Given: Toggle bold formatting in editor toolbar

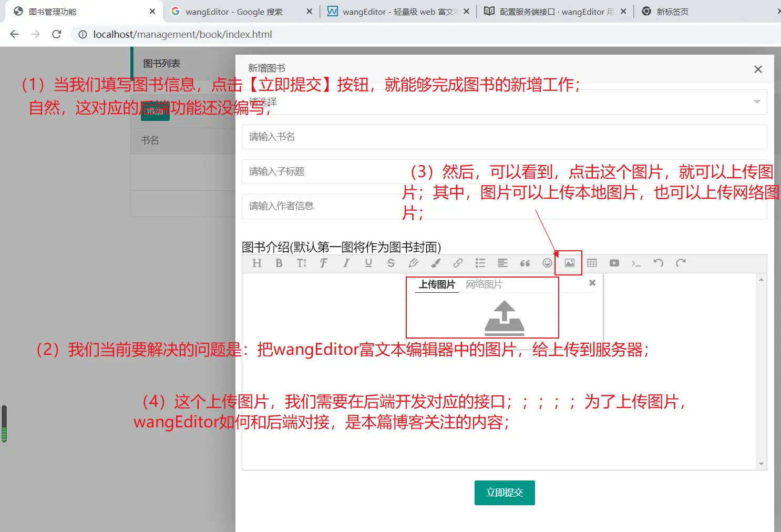Looking at the screenshot, I should pos(279,263).
